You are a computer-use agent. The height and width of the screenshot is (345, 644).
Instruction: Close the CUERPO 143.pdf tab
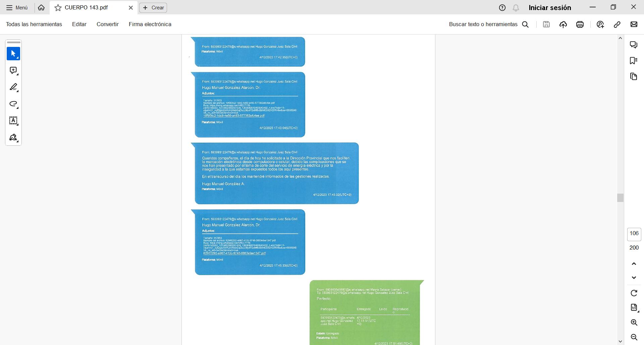[131, 8]
